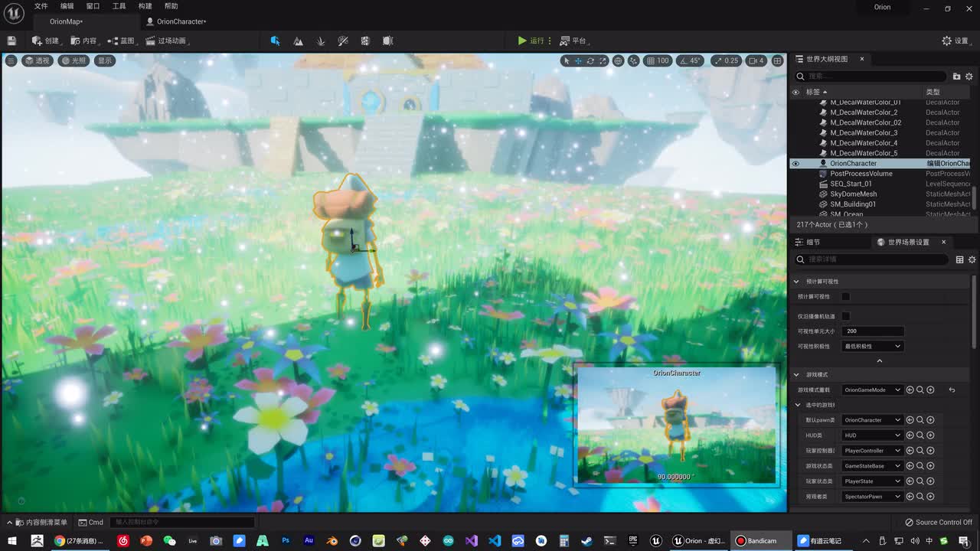
Task: Click the save level floppy icon
Action: pos(11,41)
